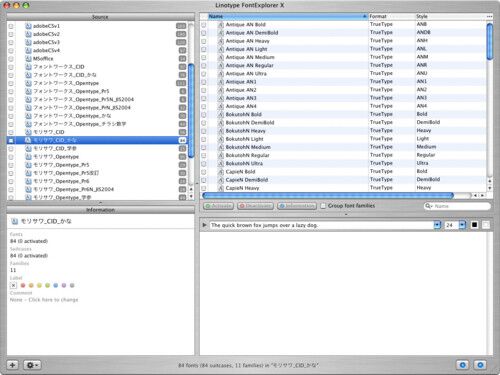Enable the Group font families checkbox
The width and height of the screenshot is (500, 375).
323,206
